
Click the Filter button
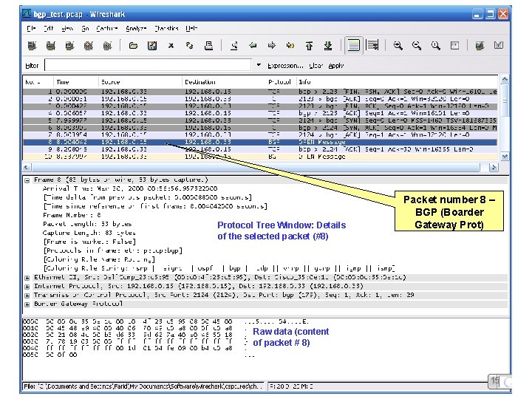click(x=32, y=66)
